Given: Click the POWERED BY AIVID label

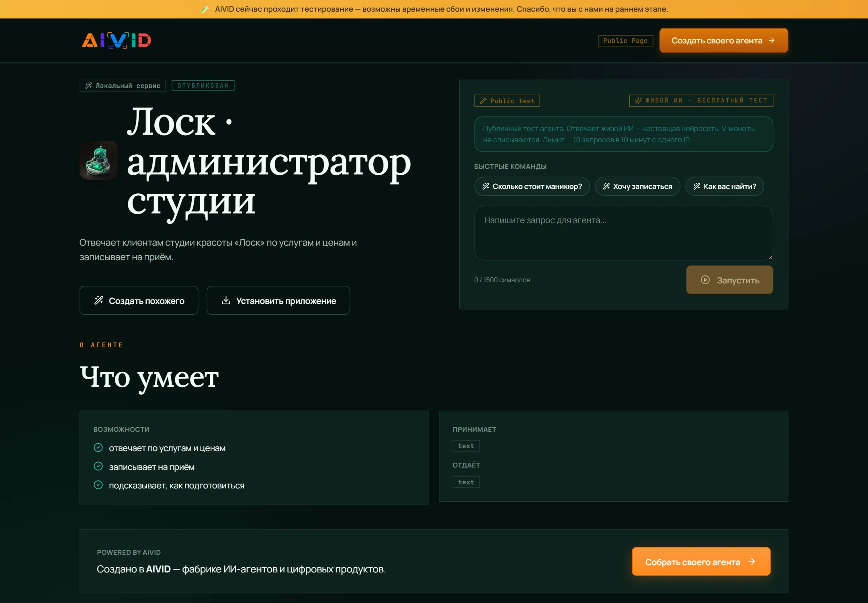Looking at the screenshot, I should pyautogui.click(x=129, y=553).
